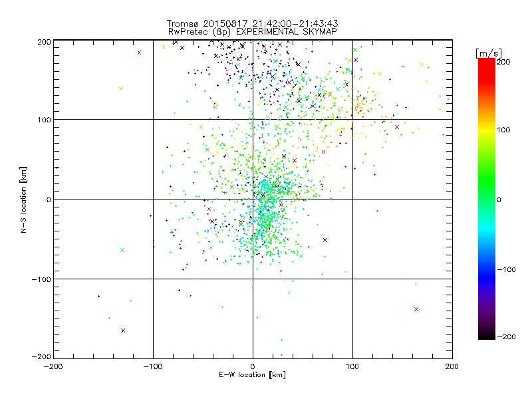Click the x-axis tick label '200'
532x399 pixels.
452,366
